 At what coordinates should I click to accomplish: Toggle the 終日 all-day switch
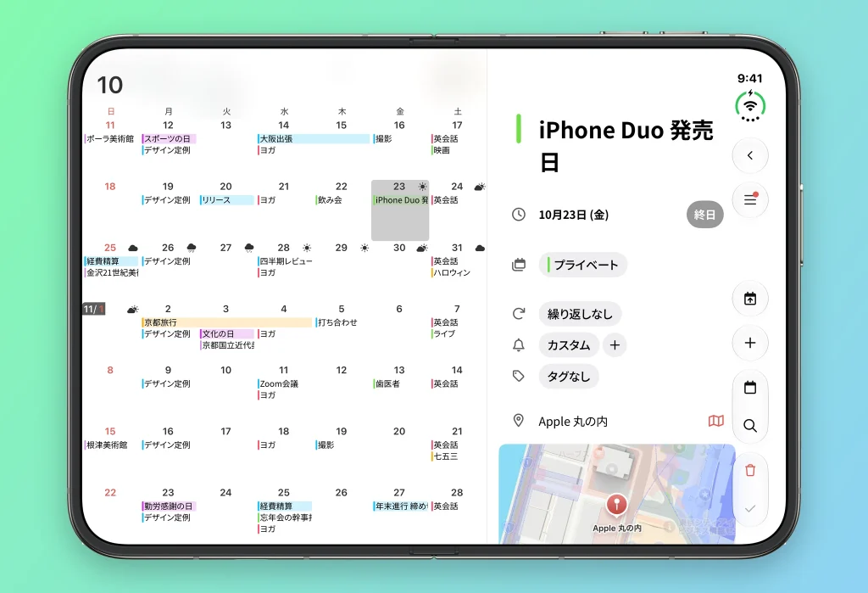pos(704,215)
